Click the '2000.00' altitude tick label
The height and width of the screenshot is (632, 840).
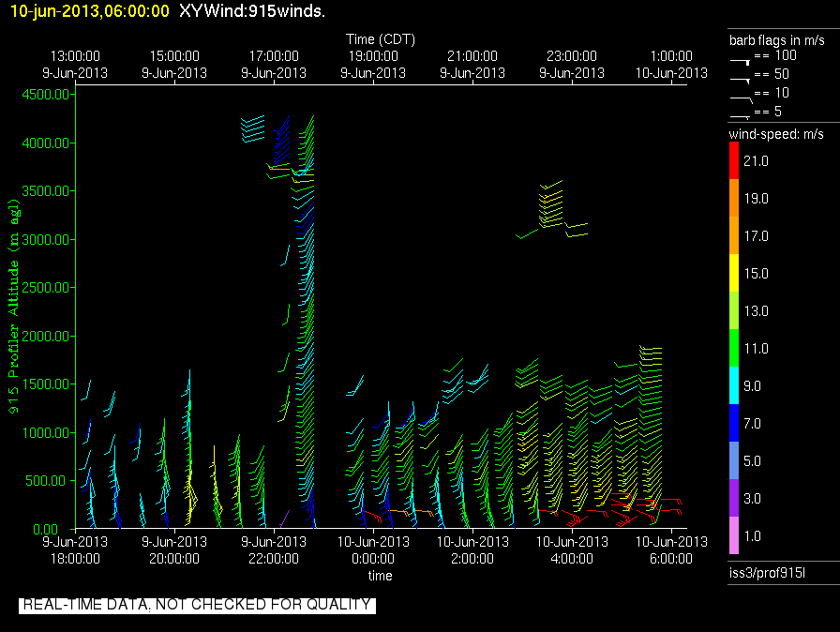pyautogui.click(x=46, y=337)
